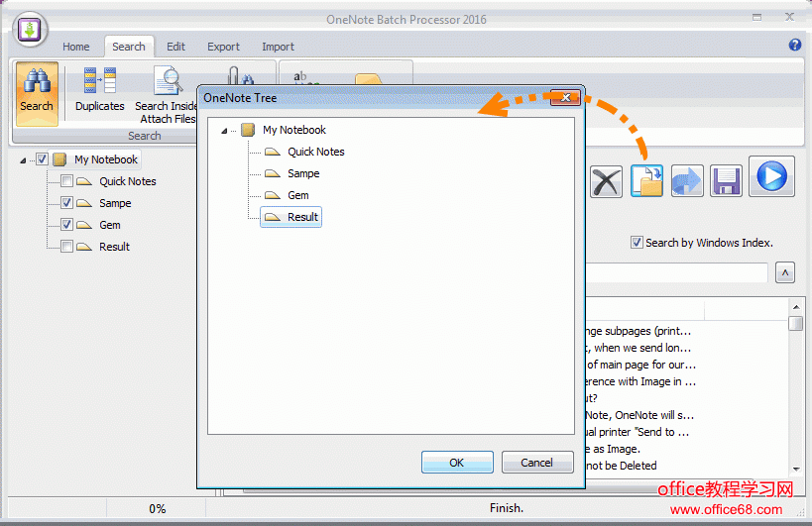Check the Result checkbox in main tree
Image resolution: width=812 pixels, height=526 pixels.
point(66,247)
